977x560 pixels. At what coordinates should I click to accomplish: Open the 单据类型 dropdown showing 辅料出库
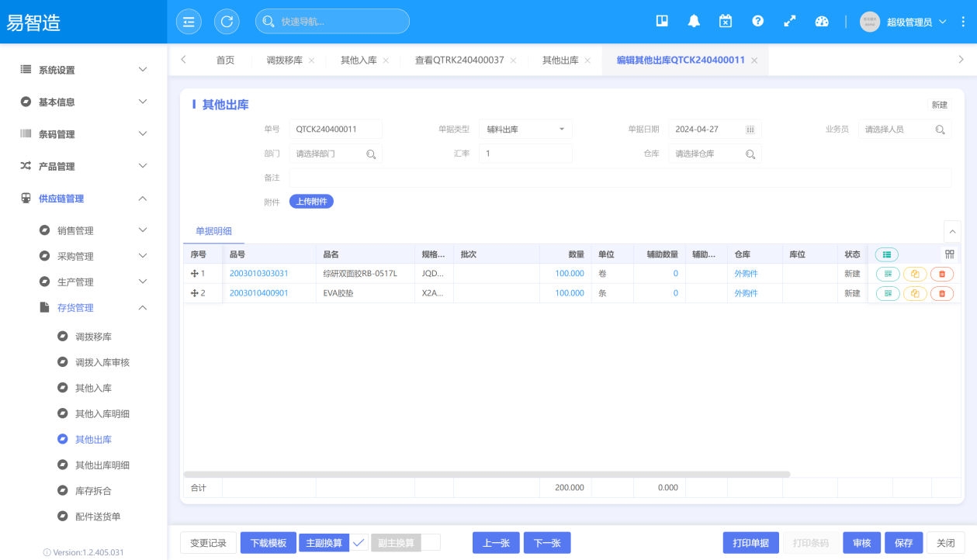[x=525, y=130]
